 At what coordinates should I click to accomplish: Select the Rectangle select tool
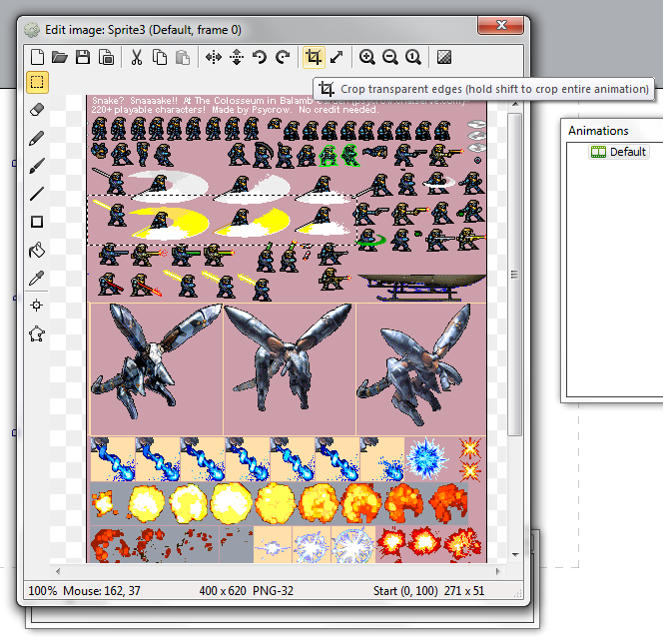[37, 82]
